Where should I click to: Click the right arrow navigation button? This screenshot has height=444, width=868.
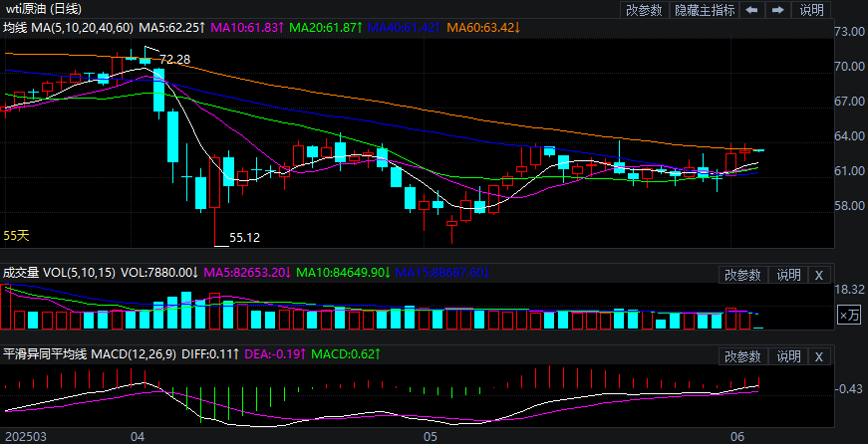778,10
